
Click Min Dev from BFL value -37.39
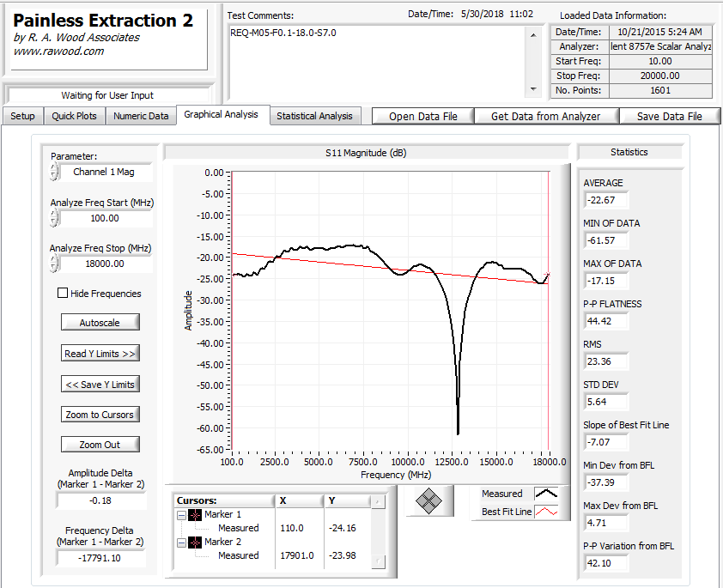(x=606, y=482)
